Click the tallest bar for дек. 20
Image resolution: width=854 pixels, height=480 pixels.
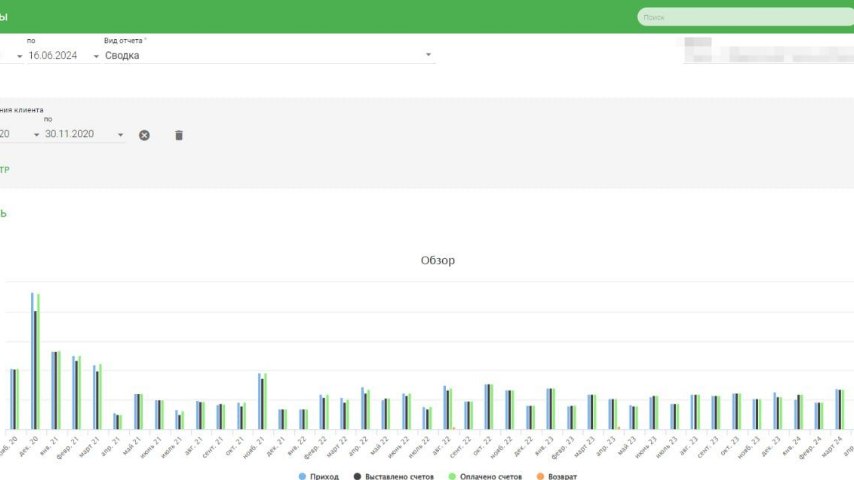pyautogui.click(x=32, y=361)
